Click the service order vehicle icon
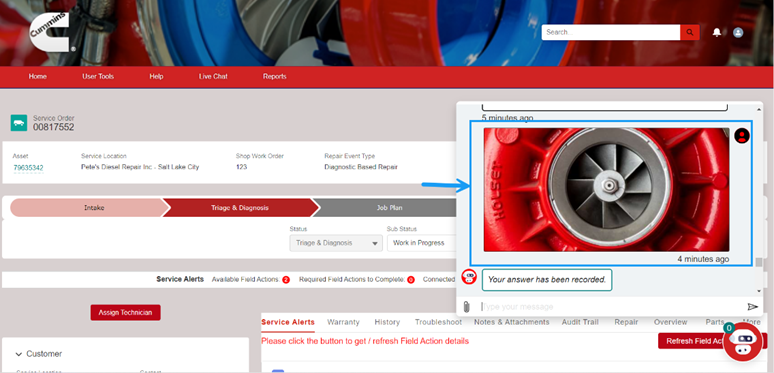Viewport: 774px width, 373px height. pyautogui.click(x=19, y=123)
